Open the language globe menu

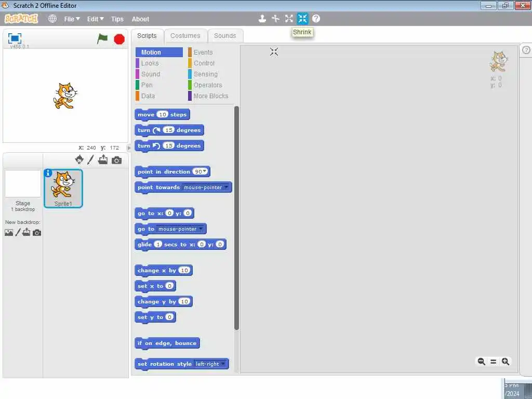pos(52,19)
